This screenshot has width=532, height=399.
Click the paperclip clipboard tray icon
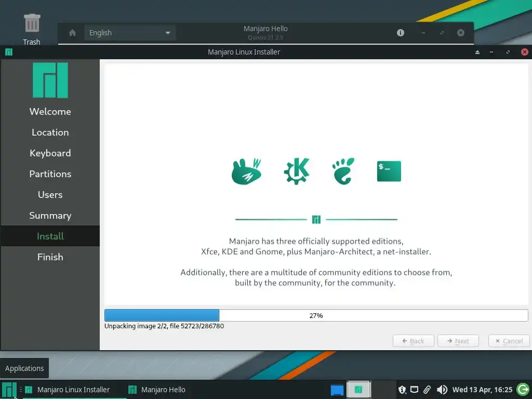[427, 390]
